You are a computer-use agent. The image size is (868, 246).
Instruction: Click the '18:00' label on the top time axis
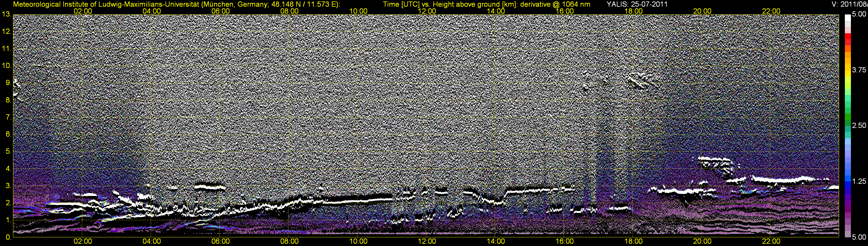pyautogui.click(x=633, y=11)
